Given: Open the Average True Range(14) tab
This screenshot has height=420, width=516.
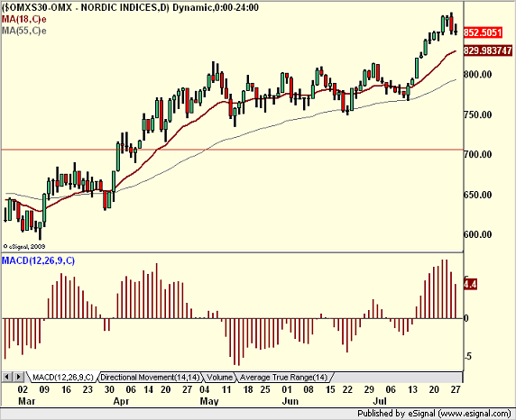Looking at the screenshot, I should pos(283,378).
